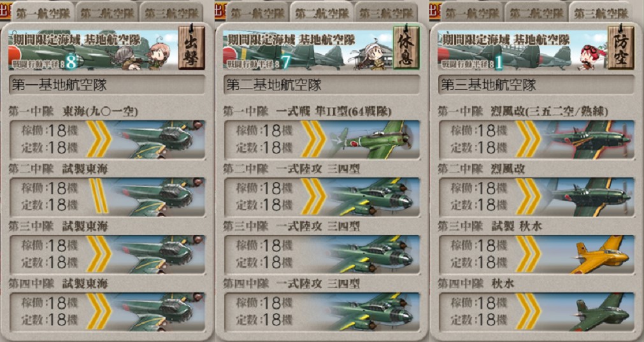Select 烈風改(三五二空/熟練) plane slot
644x342 pixels.
point(536,139)
